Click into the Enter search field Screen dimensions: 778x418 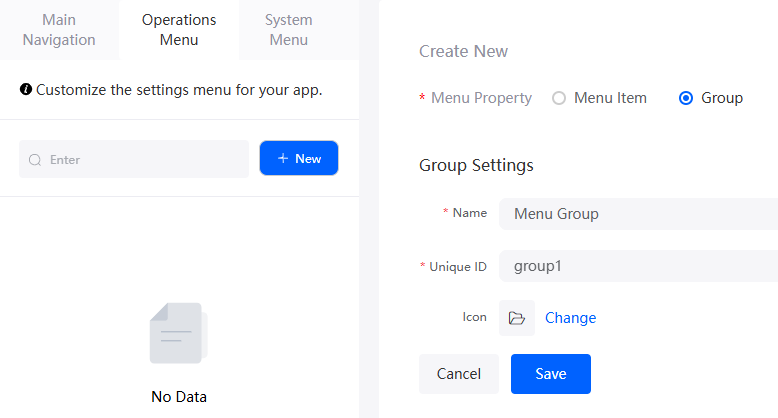134,159
